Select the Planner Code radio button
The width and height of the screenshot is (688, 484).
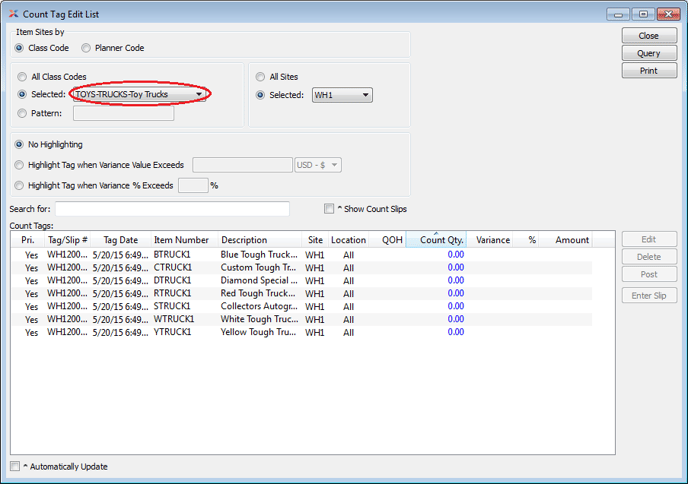coord(87,48)
